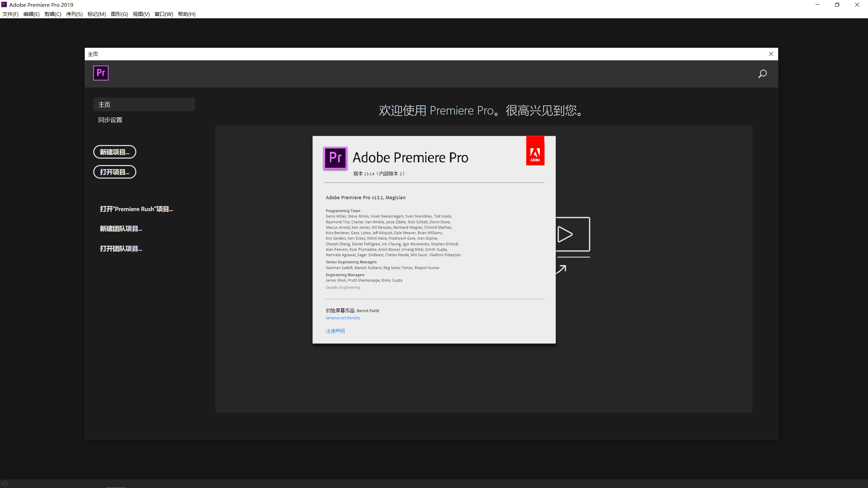The height and width of the screenshot is (488, 868).
Task: Click the Pr icon in the About dialog
Action: [335, 158]
